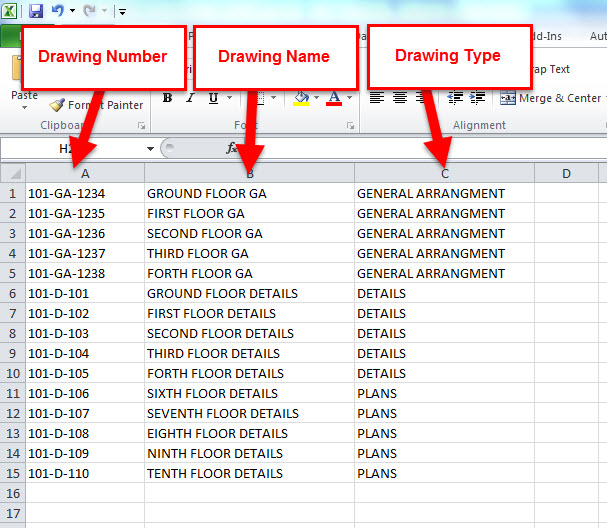Click Format Painter brush icon
This screenshot has height=528, width=607.
tap(57, 105)
